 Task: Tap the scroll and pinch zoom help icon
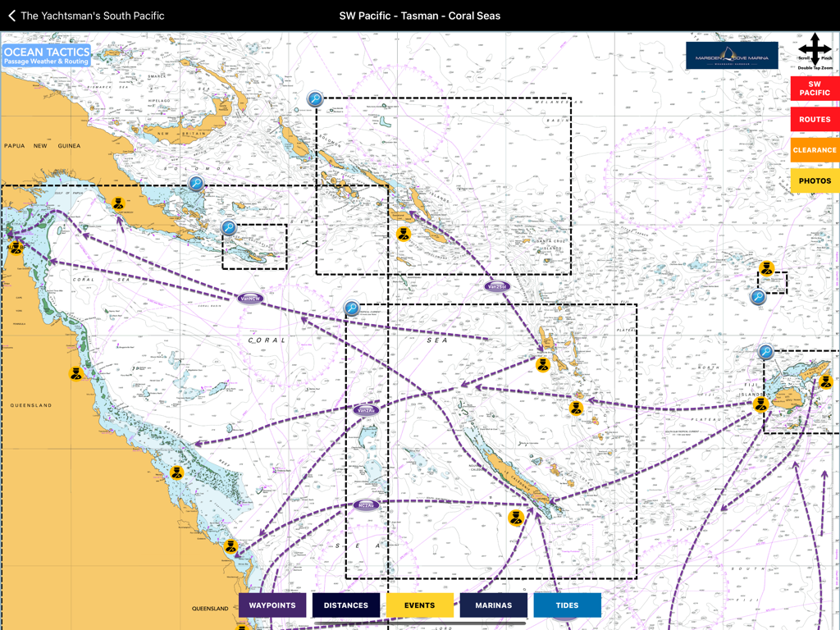tap(815, 52)
